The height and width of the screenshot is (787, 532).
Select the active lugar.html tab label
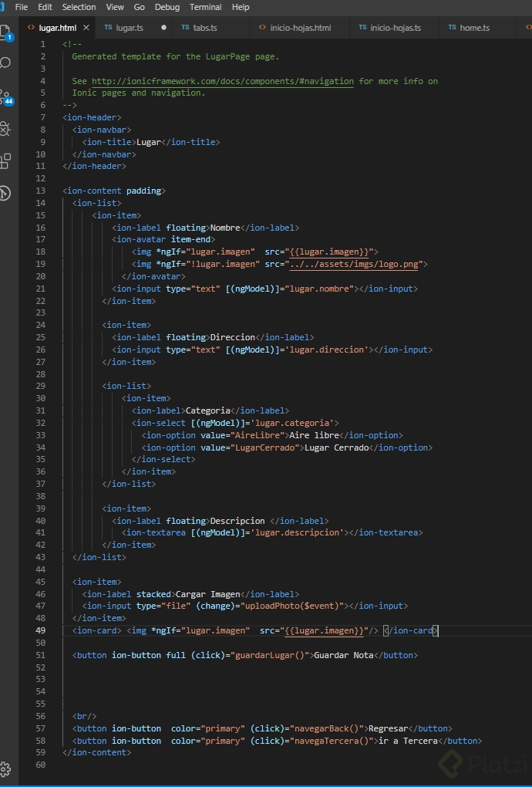58,28
